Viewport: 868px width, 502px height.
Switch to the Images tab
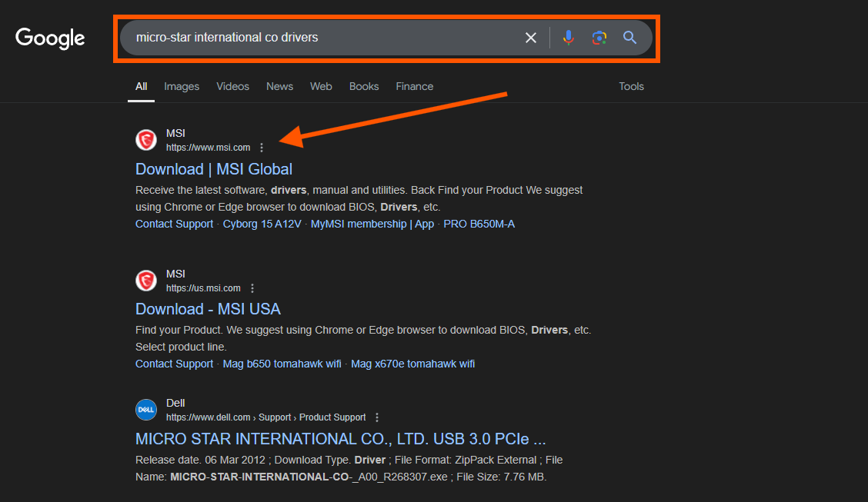(182, 86)
